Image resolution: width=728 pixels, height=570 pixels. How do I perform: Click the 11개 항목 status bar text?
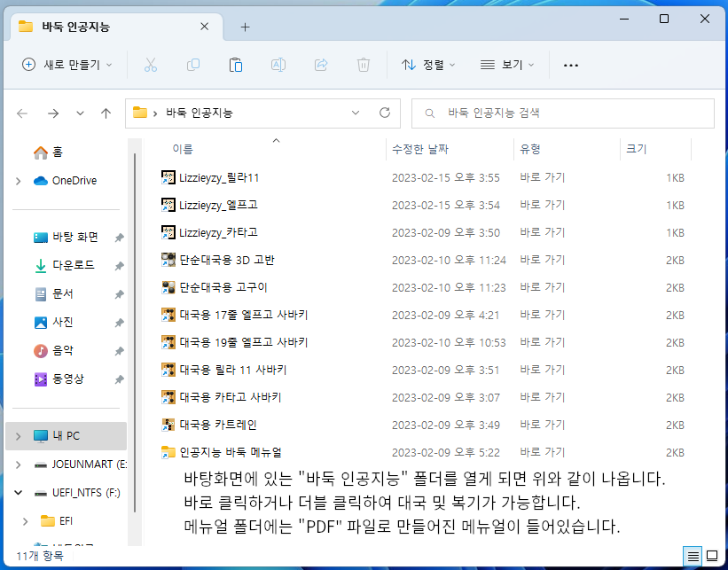click(40, 556)
